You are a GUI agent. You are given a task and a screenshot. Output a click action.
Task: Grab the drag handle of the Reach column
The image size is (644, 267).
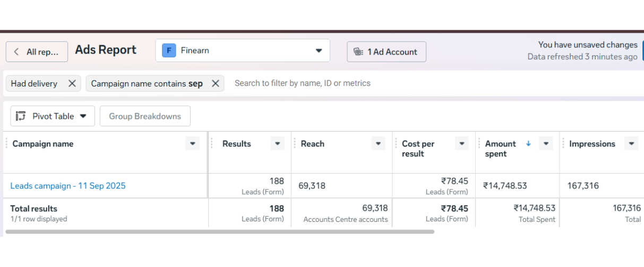point(295,143)
